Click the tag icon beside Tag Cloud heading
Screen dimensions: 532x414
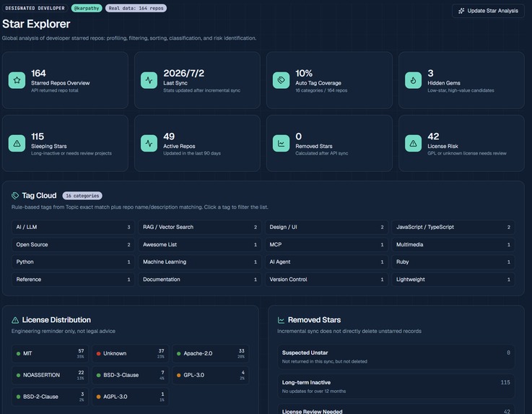[x=15, y=196]
